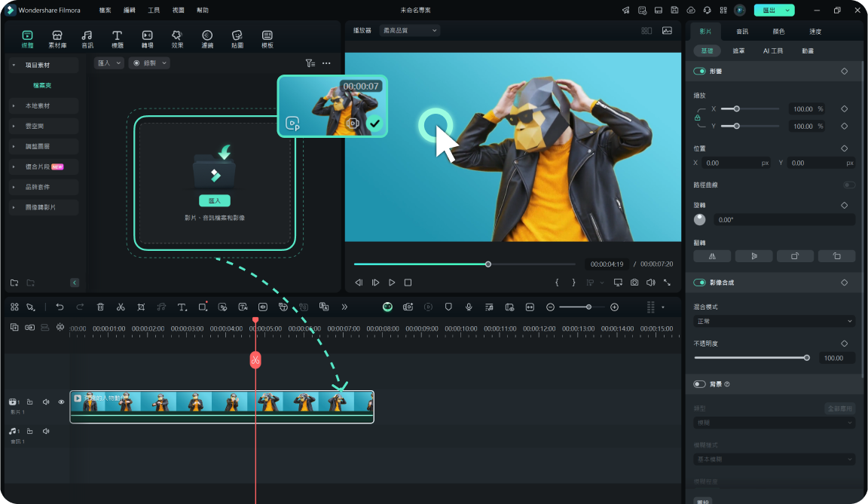
Task: Open the 最高品質 preview quality dropdown
Action: pos(410,30)
